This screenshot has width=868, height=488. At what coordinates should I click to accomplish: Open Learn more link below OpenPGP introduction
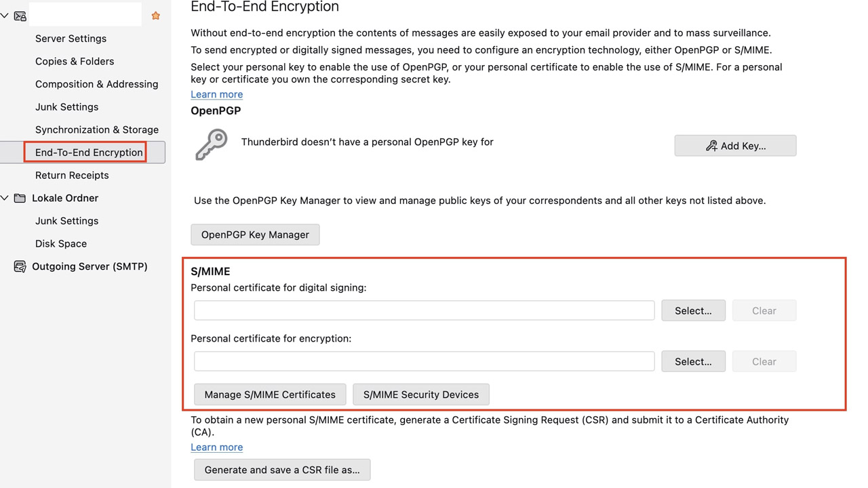point(216,94)
